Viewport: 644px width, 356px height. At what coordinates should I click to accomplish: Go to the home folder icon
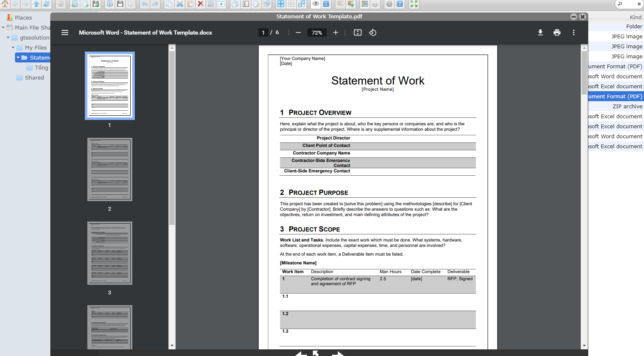click(5, 4)
